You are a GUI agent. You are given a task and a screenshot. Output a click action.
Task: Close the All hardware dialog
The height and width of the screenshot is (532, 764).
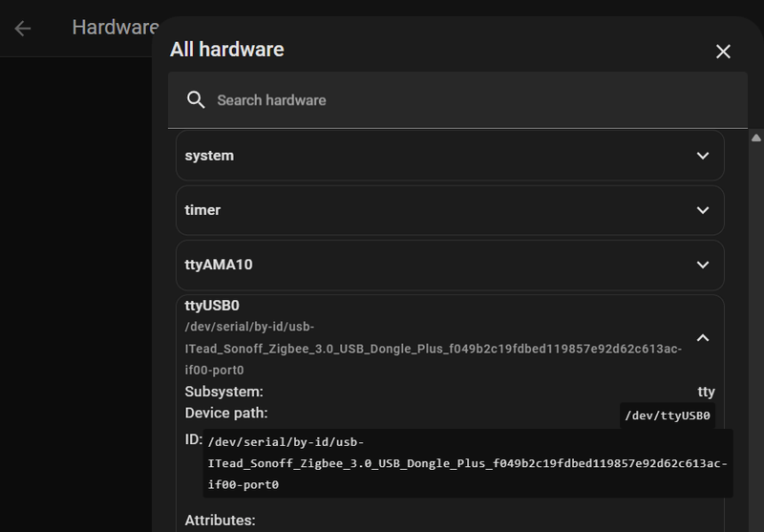pos(723,52)
